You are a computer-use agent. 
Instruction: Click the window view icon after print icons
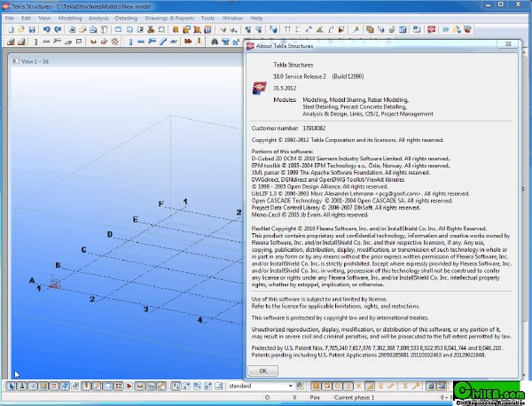coord(118,30)
